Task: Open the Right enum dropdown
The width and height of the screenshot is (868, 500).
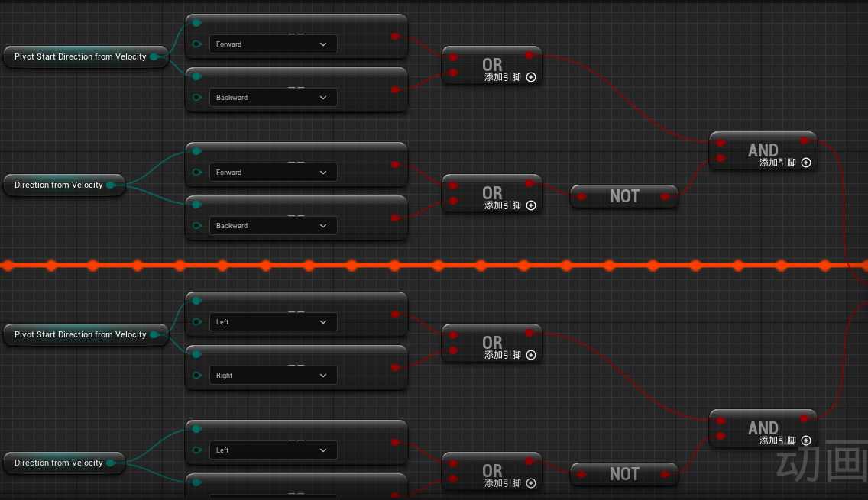Action: pos(273,375)
